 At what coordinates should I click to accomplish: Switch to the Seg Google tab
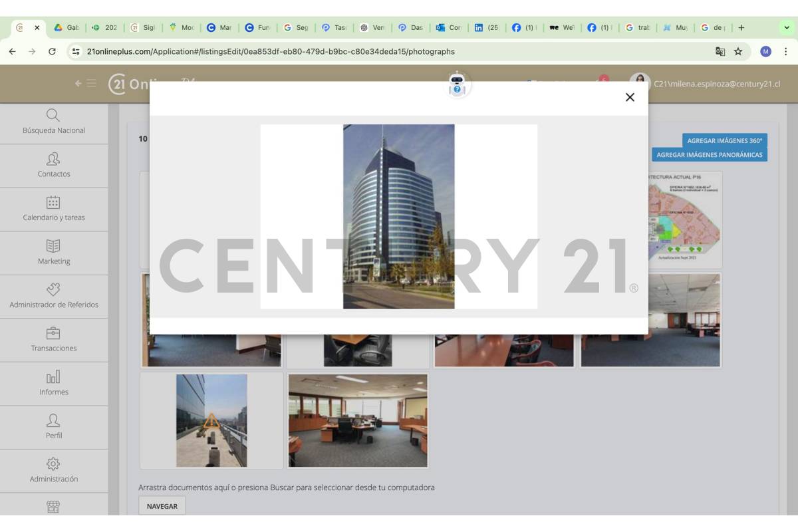296,28
